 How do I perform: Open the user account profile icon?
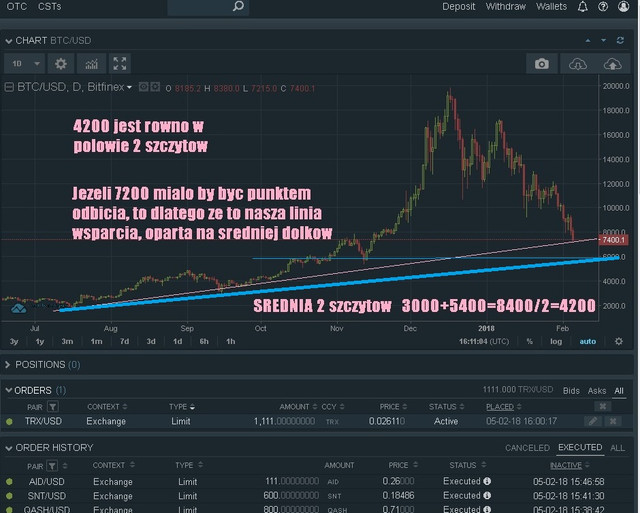pyautogui.click(x=623, y=7)
